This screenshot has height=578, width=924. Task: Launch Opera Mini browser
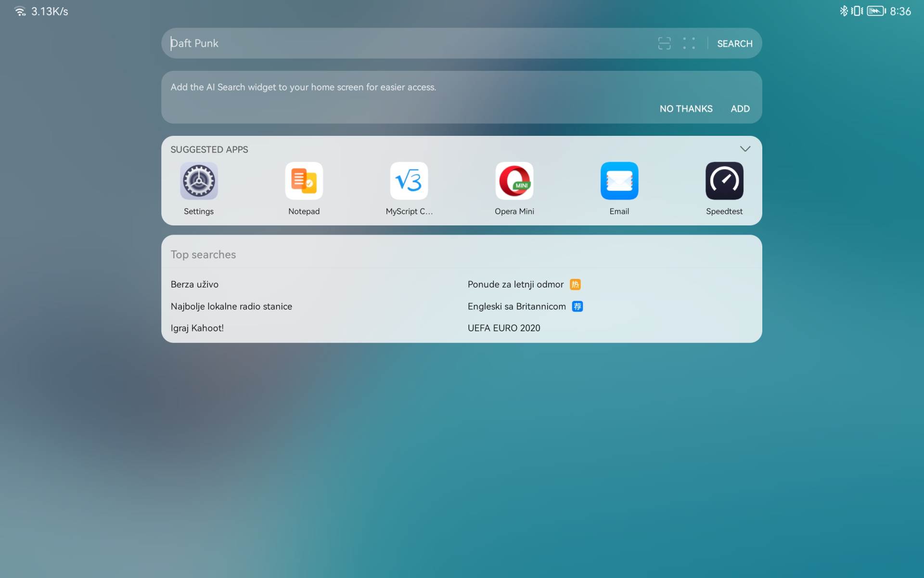pyautogui.click(x=514, y=181)
